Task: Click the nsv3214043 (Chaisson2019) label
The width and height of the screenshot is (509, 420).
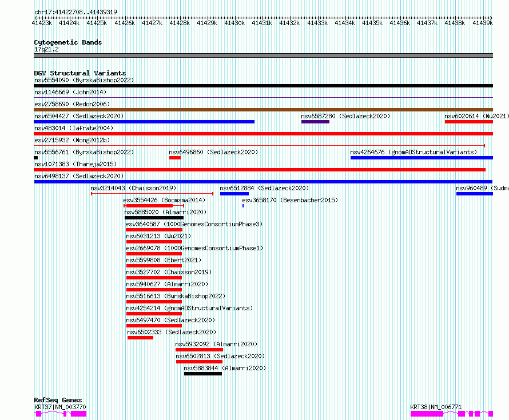Action: click(133, 188)
